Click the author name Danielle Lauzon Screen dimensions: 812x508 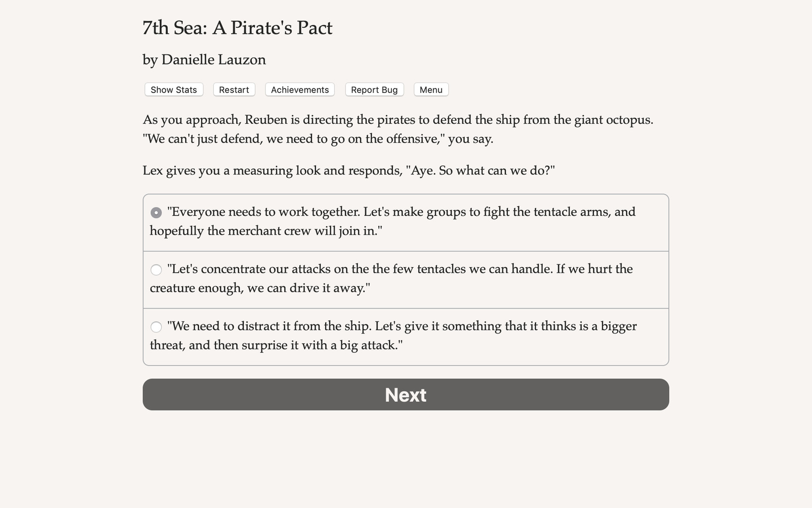(x=204, y=60)
